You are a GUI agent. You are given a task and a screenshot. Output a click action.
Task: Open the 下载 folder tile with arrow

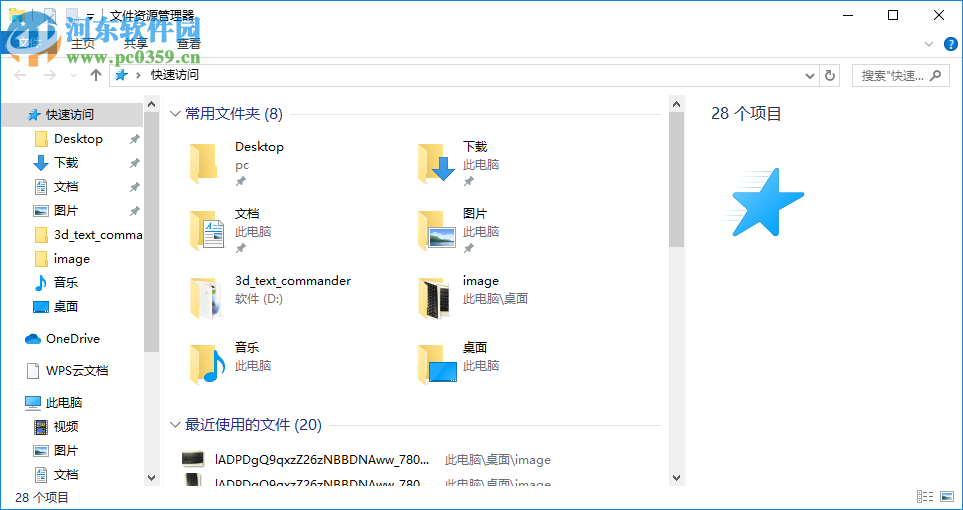(459, 163)
